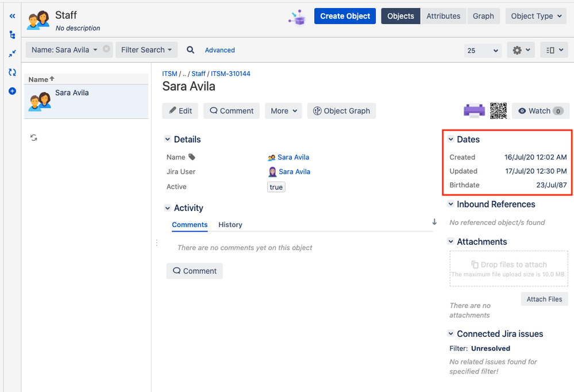Screen dimensions: 574x392
Task: Click the Jira user avatar for Sara Avila
Action: point(272,172)
